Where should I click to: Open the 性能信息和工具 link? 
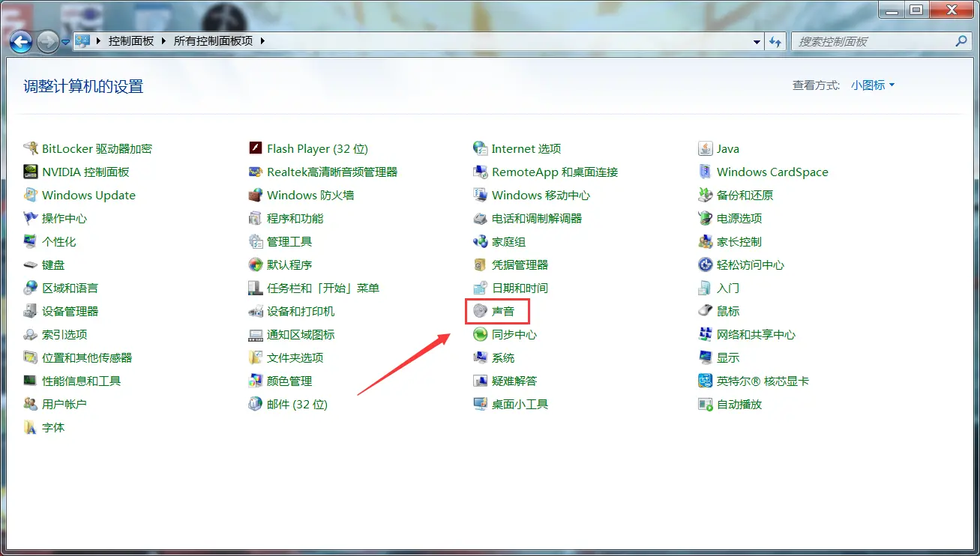pos(81,381)
